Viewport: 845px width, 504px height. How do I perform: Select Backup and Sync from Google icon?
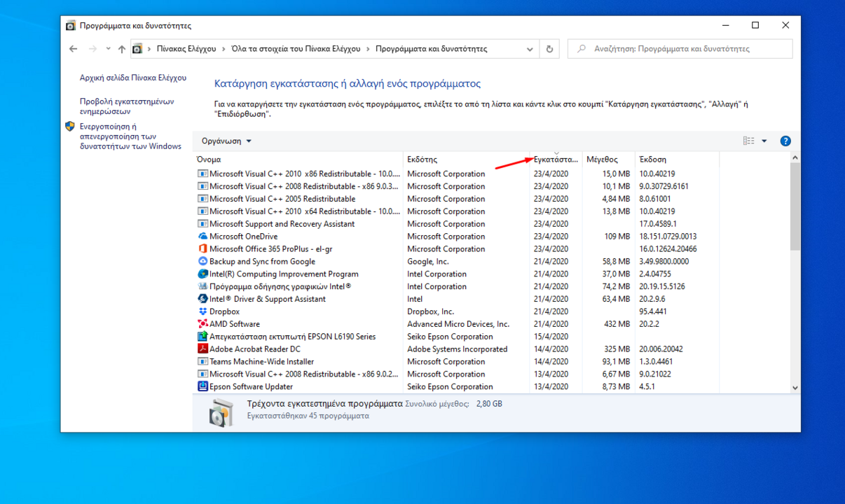pyautogui.click(x=202, y=262)
